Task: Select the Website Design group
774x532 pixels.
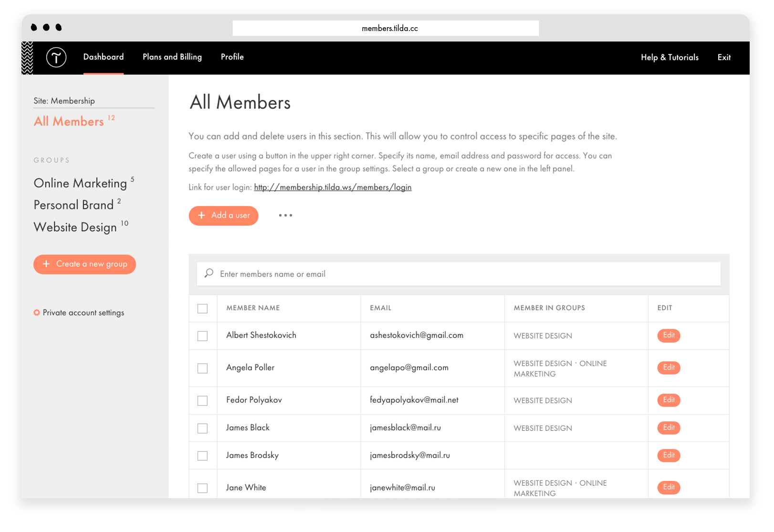Action: [x=74, y=227]
